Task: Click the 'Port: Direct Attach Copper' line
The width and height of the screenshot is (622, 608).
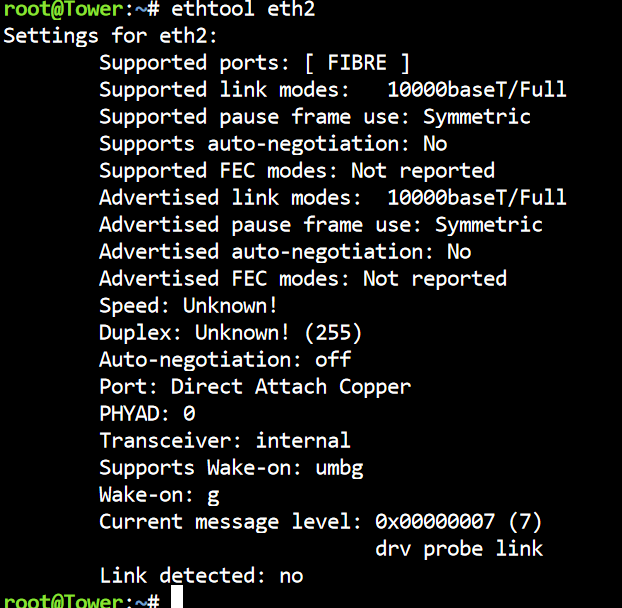Action: 255,387
